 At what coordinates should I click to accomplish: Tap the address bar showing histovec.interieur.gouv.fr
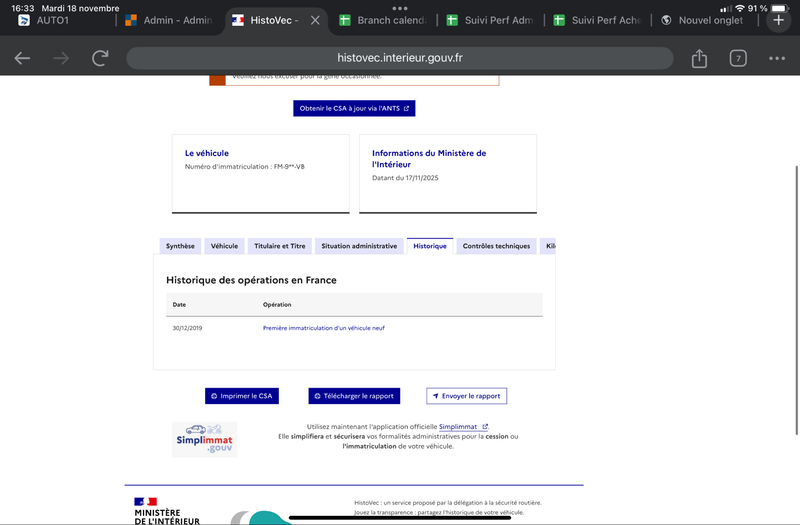(400, 58)
